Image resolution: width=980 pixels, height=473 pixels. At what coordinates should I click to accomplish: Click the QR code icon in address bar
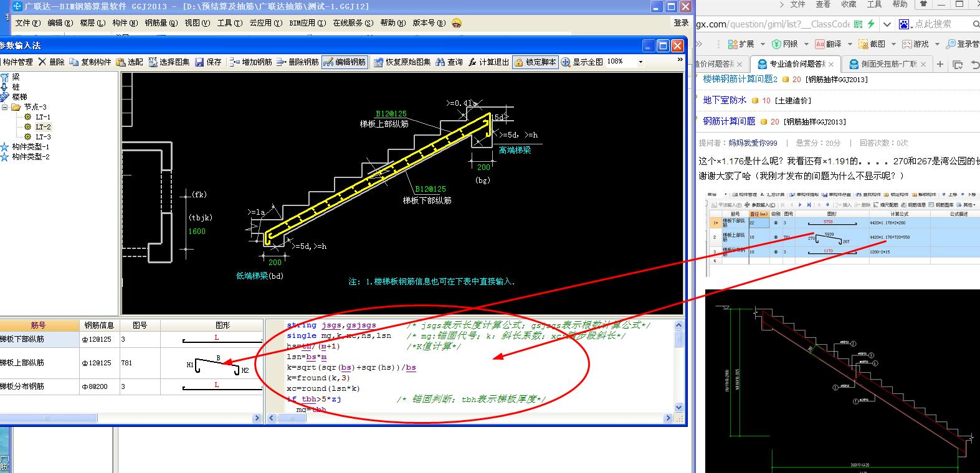(858, 24)
